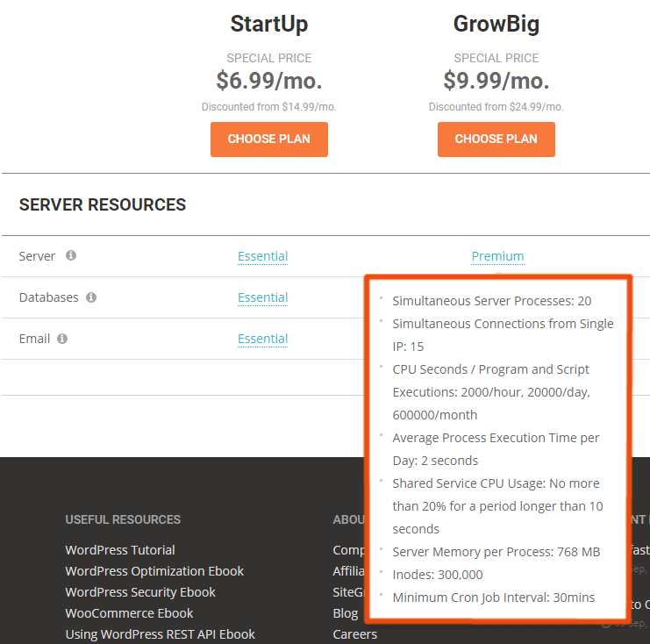Click the $9.99/mo. price

(496, 81)
